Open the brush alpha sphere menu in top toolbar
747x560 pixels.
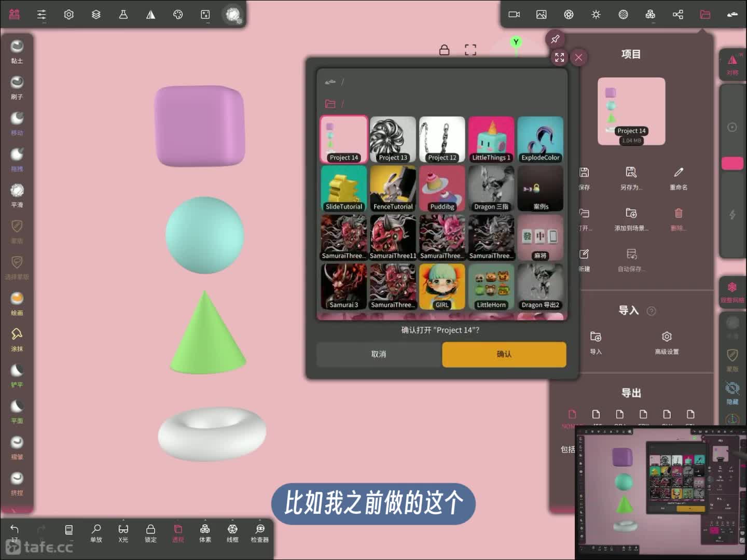[x=233, y=14]
